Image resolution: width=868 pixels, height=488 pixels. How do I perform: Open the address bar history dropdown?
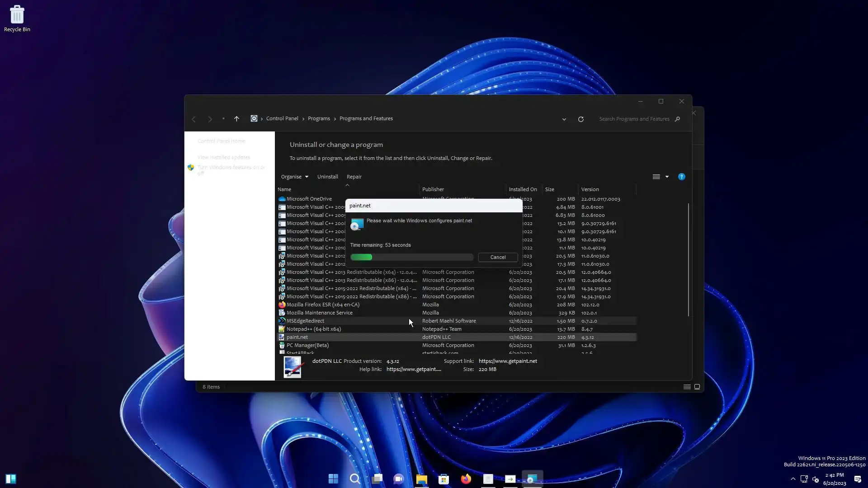564,119
